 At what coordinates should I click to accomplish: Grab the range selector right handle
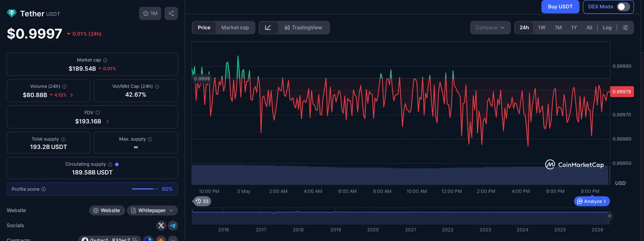tap(609, 216)
